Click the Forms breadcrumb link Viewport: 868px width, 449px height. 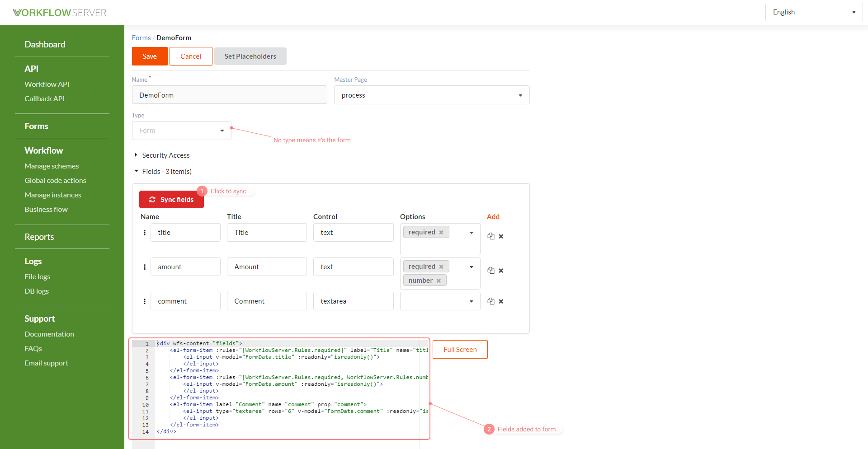(x=141, y=38)
